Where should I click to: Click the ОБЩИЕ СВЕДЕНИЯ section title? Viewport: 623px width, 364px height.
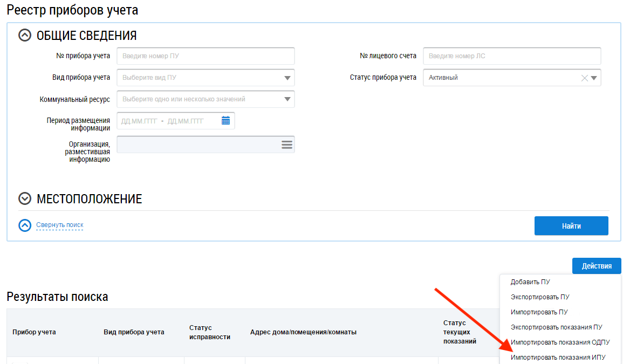87,36
